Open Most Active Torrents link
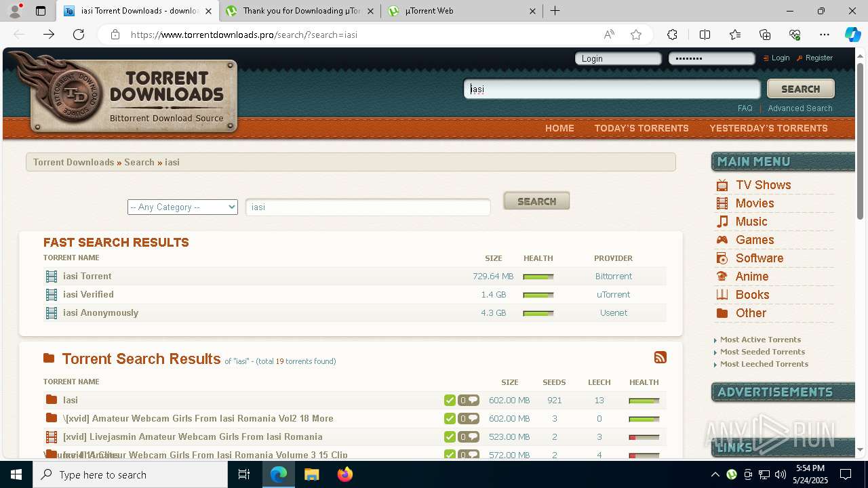This screenshot has height=488, width=868. (x=760, y=340)
